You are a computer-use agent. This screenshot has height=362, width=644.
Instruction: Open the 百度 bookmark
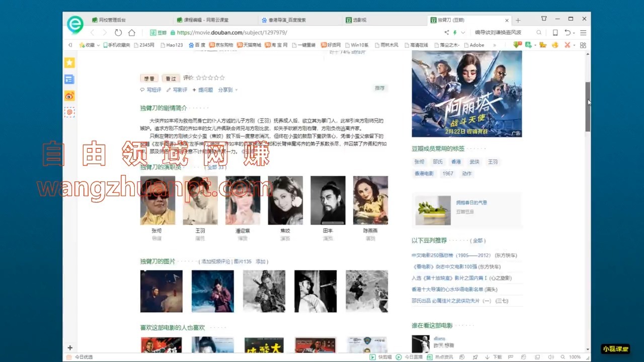[197, 45]
